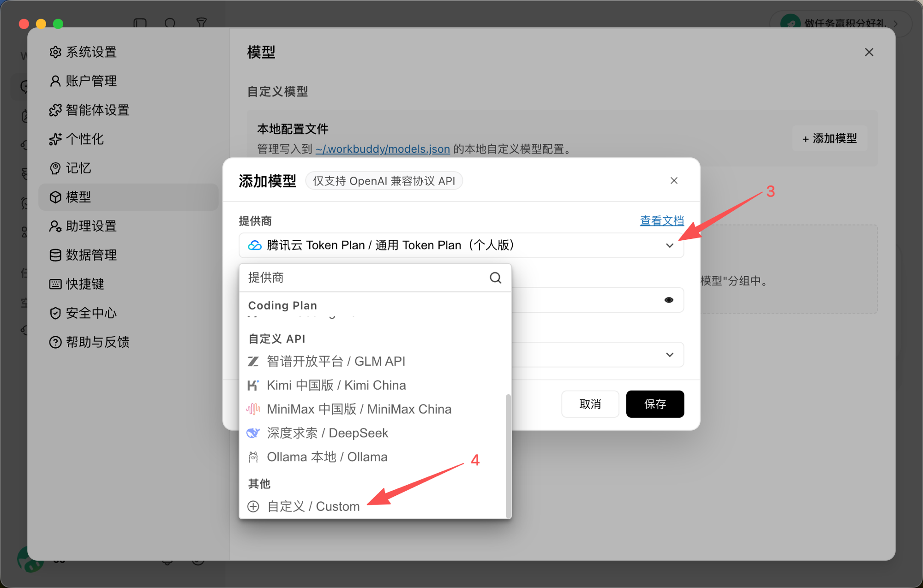Open 个性化 settings section

click(x=77, y=139)
